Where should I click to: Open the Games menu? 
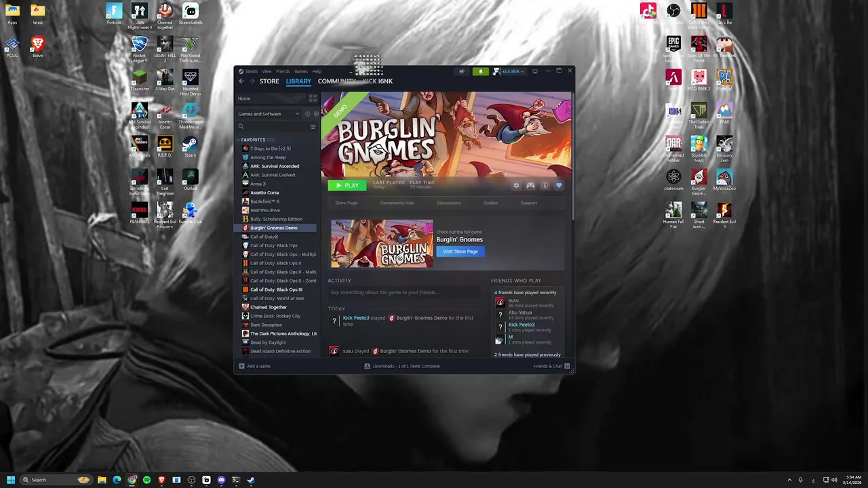(x=300, y=71)
